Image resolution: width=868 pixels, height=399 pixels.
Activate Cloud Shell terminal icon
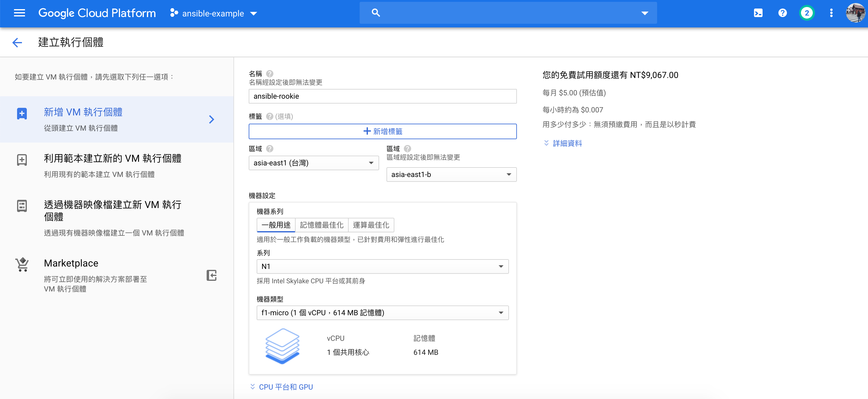point(758,13)
